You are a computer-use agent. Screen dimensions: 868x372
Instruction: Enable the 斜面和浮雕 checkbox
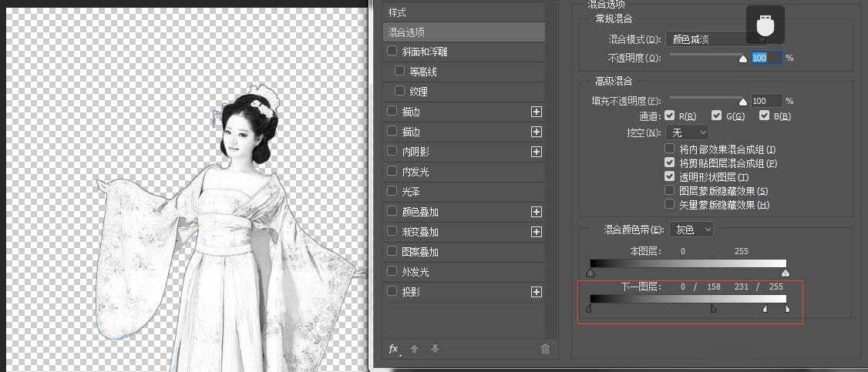[x=392, y=51]
